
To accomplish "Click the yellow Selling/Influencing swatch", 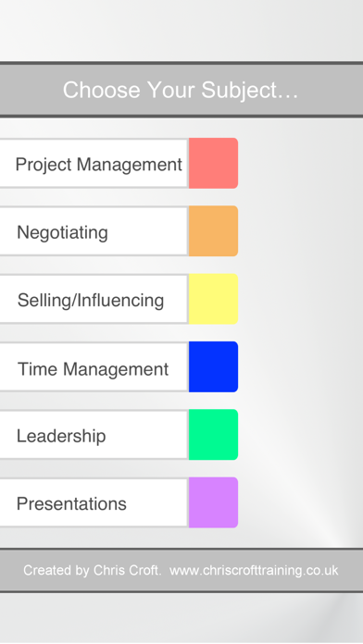I will [x=213, y=299].
